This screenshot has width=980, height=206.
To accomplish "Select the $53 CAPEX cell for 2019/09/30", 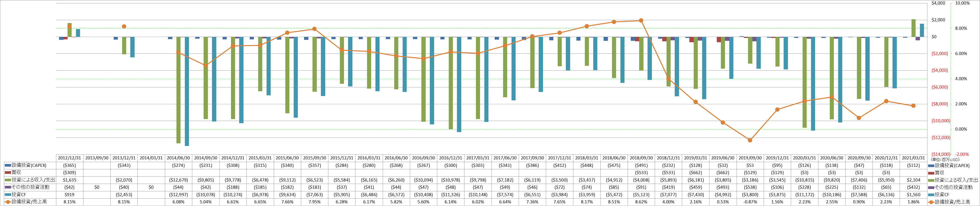I will (750, 165).
